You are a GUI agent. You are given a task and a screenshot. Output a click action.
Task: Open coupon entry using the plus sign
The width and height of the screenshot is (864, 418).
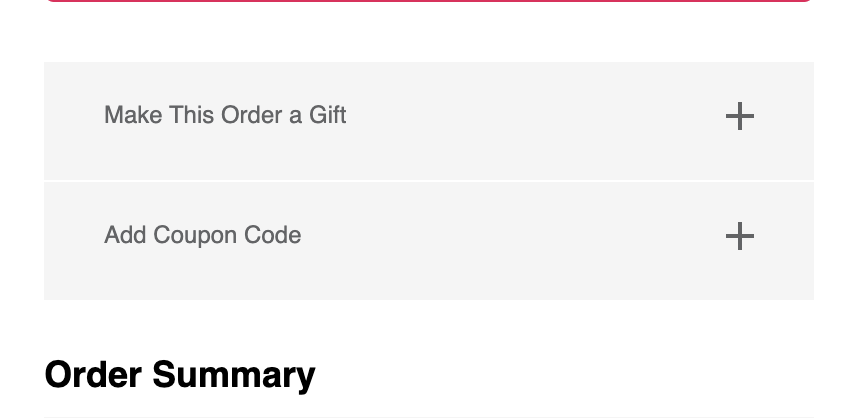(x=739, y=236)
